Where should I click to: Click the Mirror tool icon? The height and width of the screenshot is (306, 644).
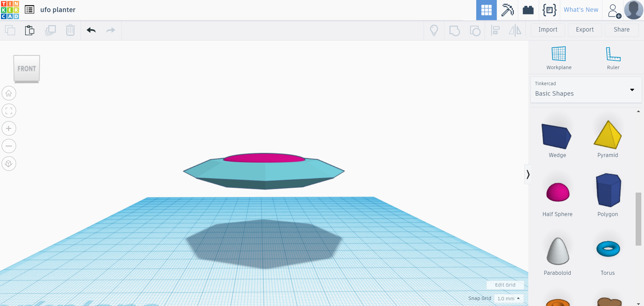click(515, 31)
